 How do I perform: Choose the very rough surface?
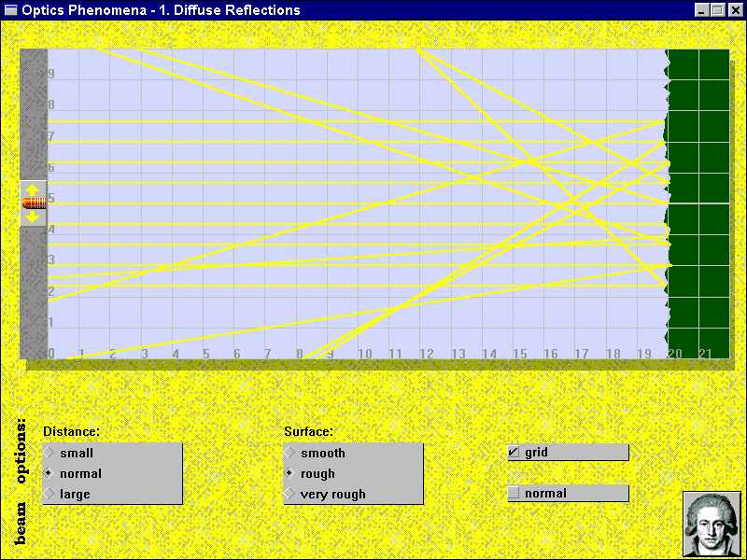pyautogui.click(x=292, y=494)
